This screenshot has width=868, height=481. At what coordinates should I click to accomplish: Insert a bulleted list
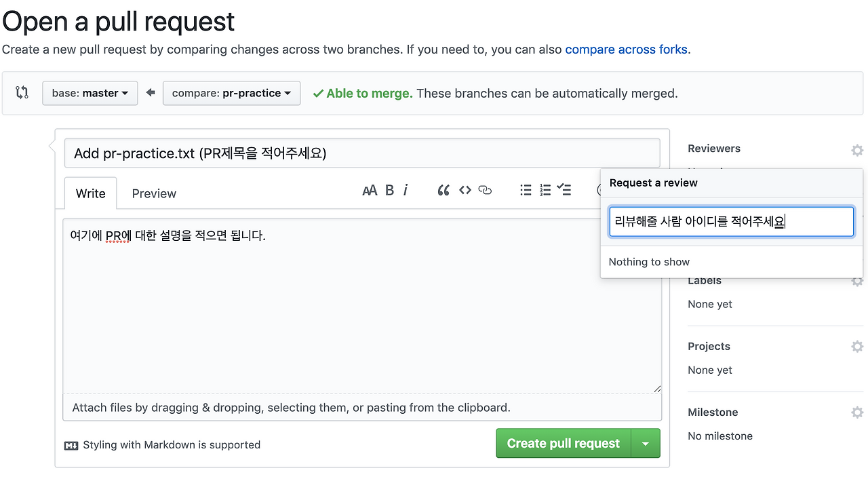[526, 191]
